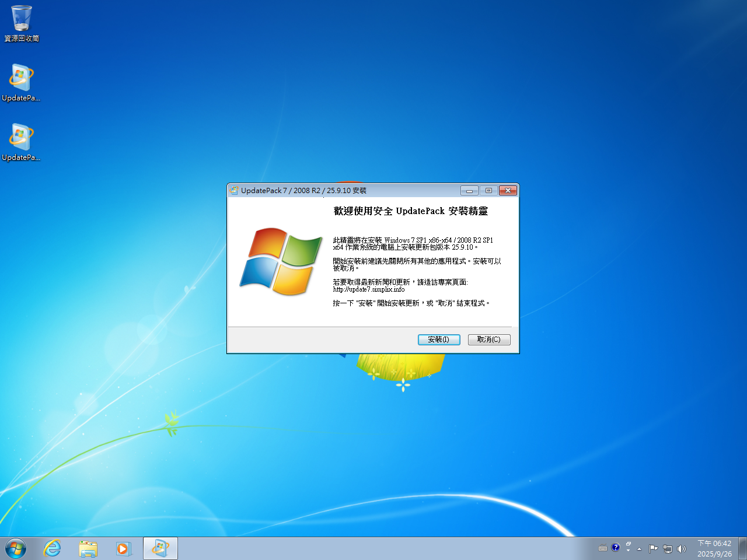
Task: Open Windows Explorer folder in taskbar
Action: click(x=88, y=549)
